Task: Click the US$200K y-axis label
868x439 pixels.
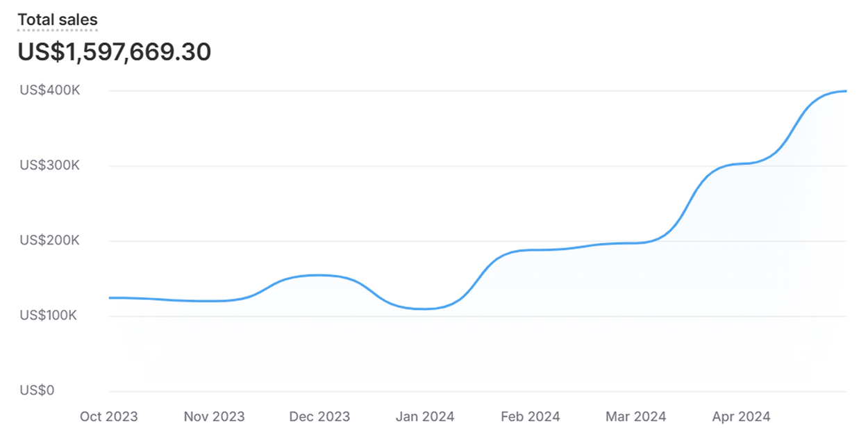Action: (x=49, y=240)
